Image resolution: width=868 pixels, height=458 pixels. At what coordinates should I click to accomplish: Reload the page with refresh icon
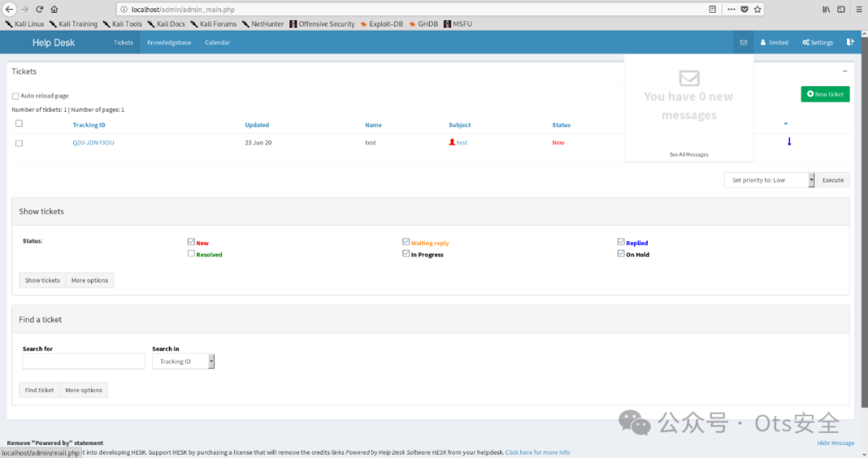click(x=39, y=10)
